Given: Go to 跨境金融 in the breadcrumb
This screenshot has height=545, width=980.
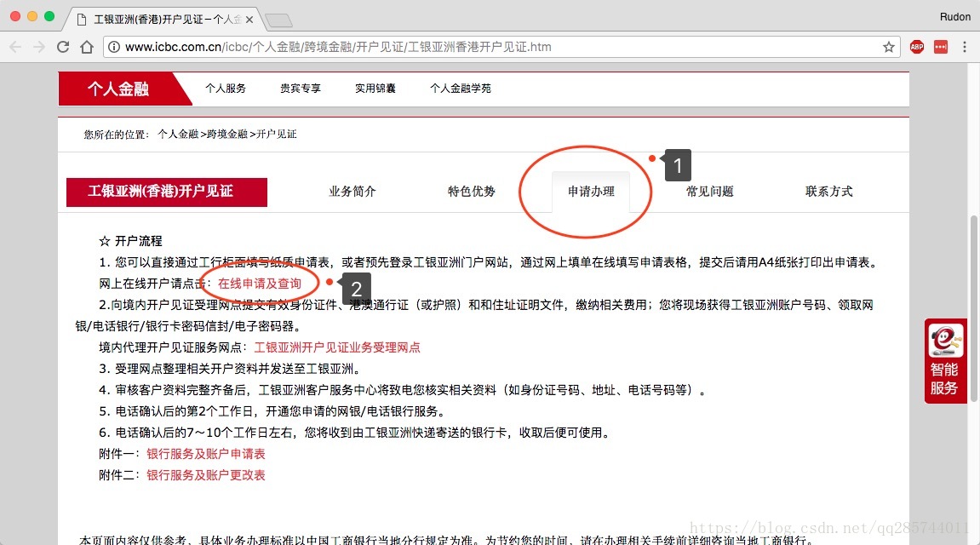Looking at the screenshot, I should [227, 134].
